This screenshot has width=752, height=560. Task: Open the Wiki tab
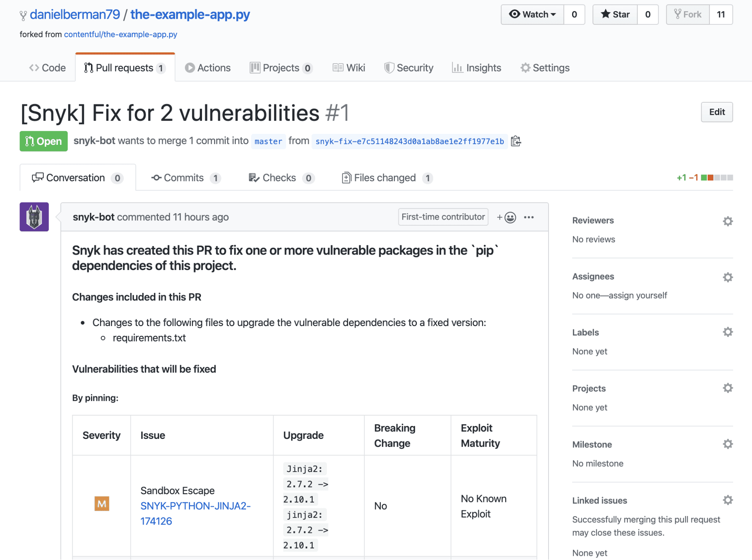[349, 68]
